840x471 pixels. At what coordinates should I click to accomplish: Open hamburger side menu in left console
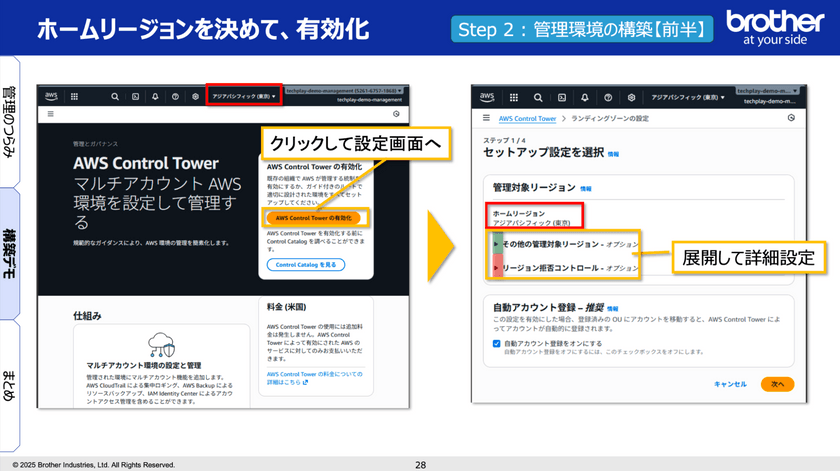click(x=50, y=115)
